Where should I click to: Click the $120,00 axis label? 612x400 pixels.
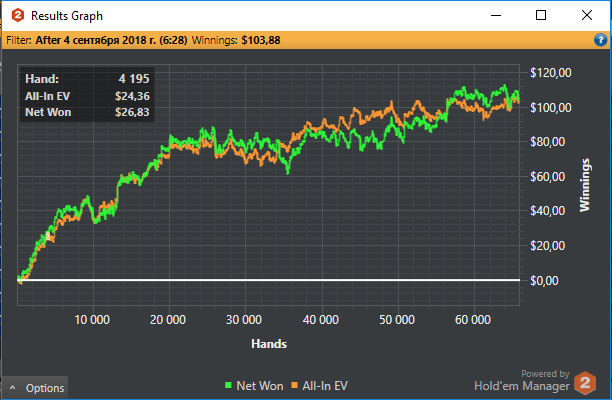tap(551, 73)
